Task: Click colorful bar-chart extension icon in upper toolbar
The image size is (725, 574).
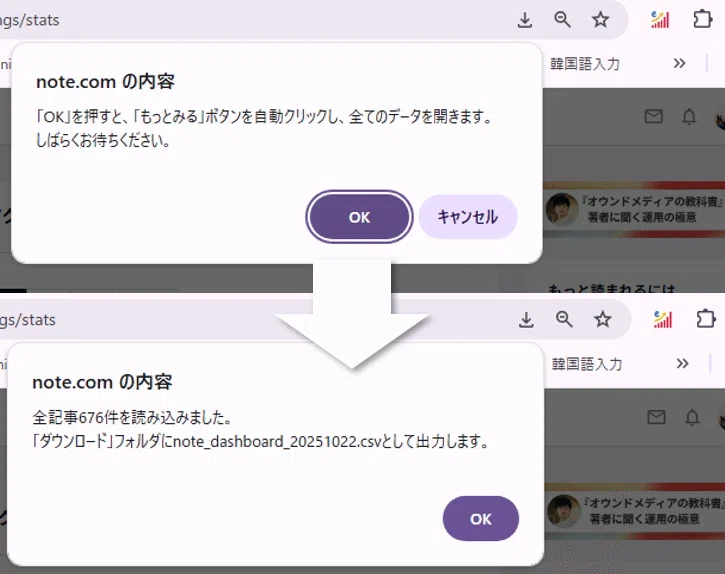Action: [660, 19]
